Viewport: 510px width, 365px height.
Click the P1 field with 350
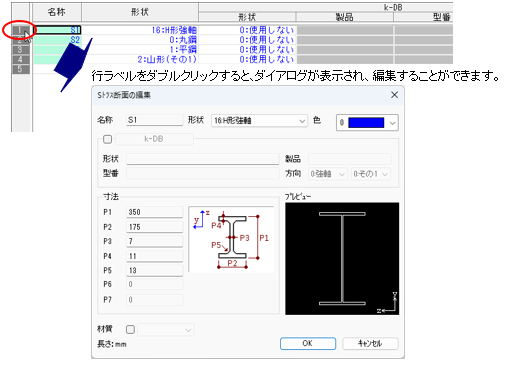pyautogui.click(x=155, y=212)
